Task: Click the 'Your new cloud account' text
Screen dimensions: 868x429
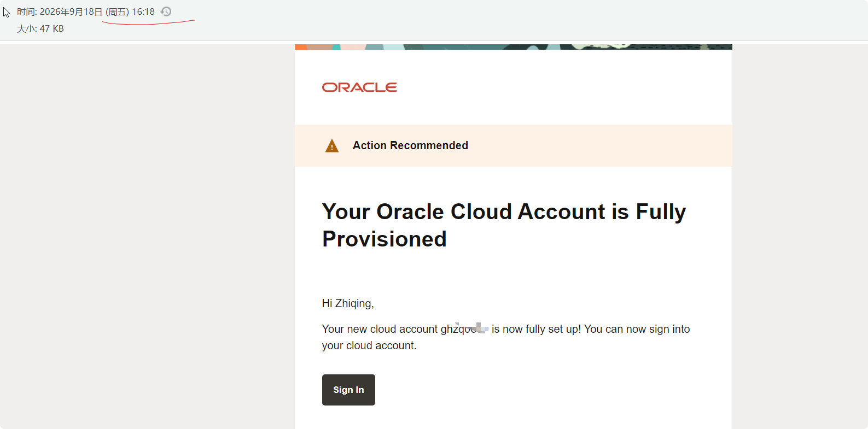Action: (380, 329)
